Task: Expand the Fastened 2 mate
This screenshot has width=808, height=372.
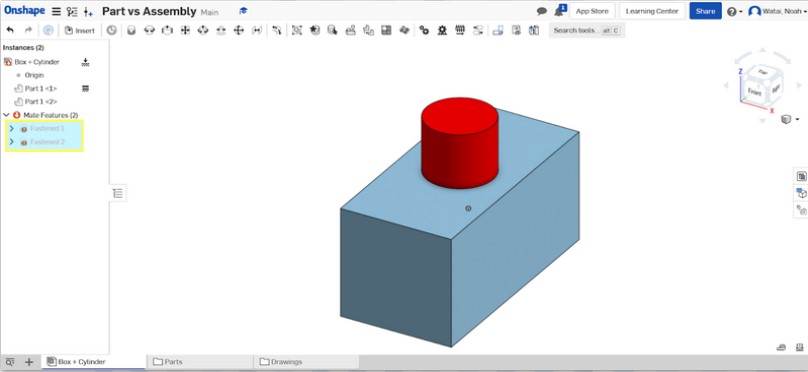Action: (11, 142)
